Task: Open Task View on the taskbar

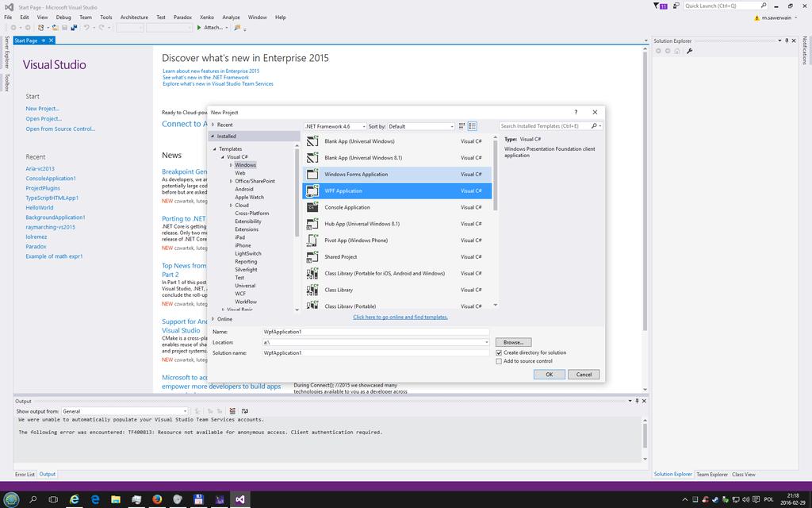Action: click(53, 500)
